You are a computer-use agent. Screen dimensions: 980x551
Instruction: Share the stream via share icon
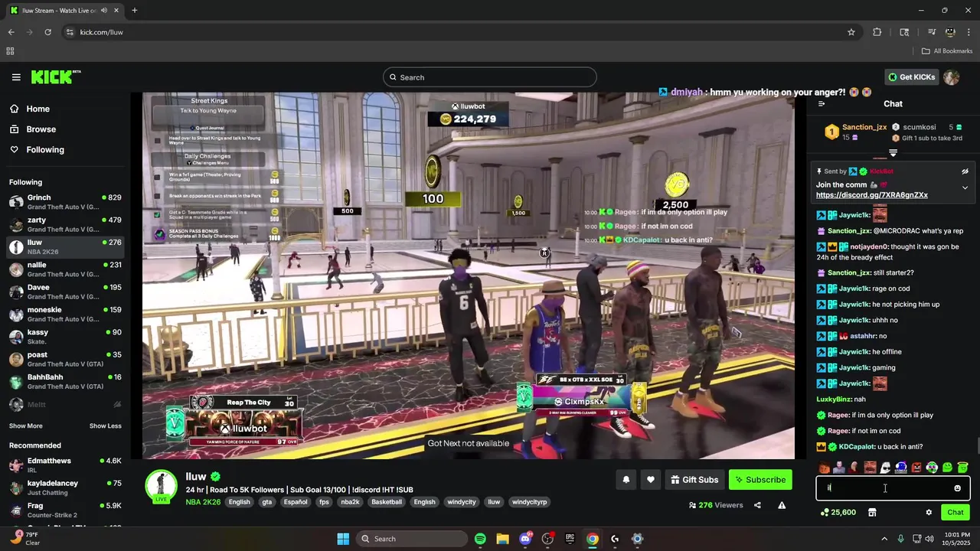click(x=757, y=505)
